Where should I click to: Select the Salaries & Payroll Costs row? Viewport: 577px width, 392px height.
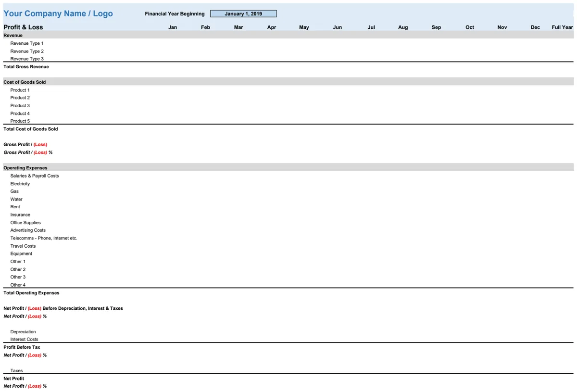coord(35,176)
